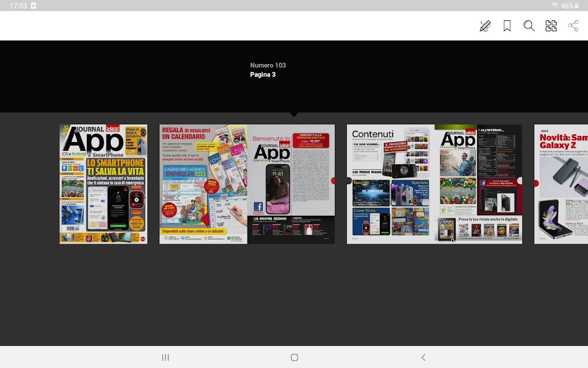Tap the battery 46% status indicator

(570, 6)
